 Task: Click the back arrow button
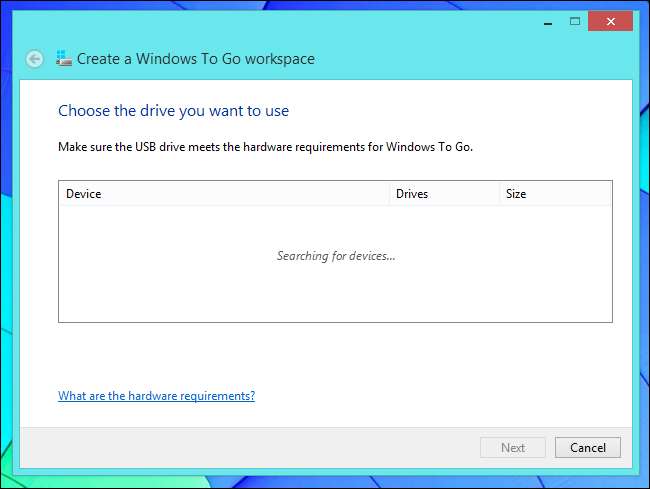pos(34,59)
